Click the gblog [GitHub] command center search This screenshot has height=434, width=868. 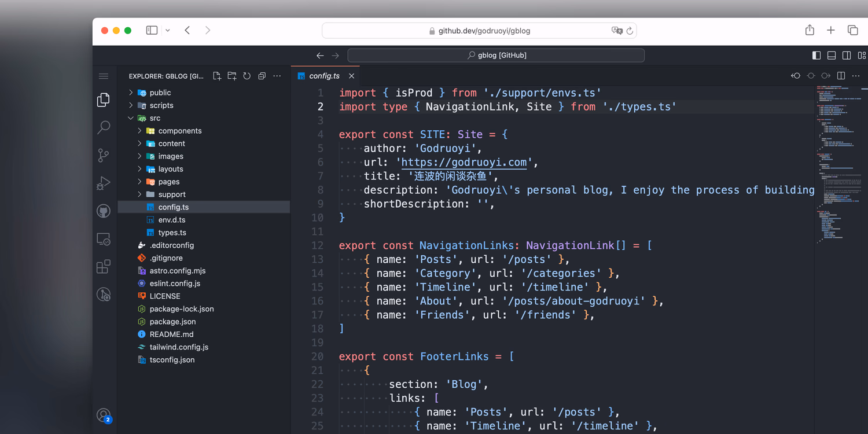(x=496, y=56)
